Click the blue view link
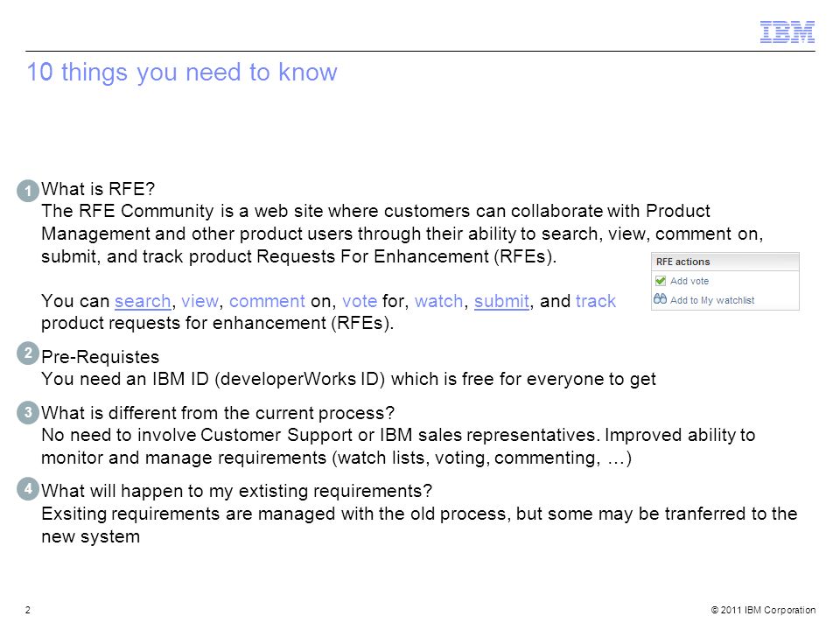The width and height of the screenshot is (840, 630). (199, 301)
